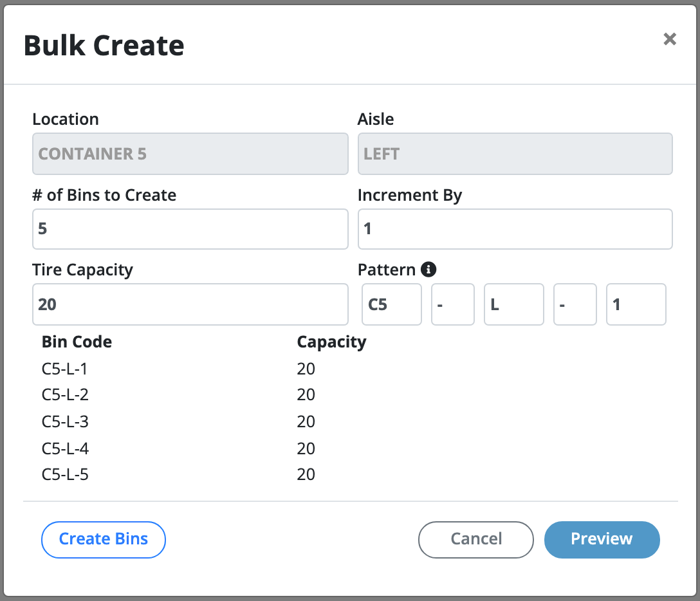This screenshot has height=601, width=700.
Task: Focus the # of Bins to Create input
Action: [190, 228]
